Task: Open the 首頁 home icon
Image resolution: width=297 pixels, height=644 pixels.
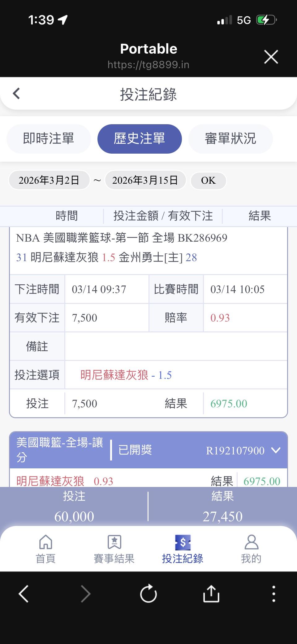Action: tap(45, 549)
